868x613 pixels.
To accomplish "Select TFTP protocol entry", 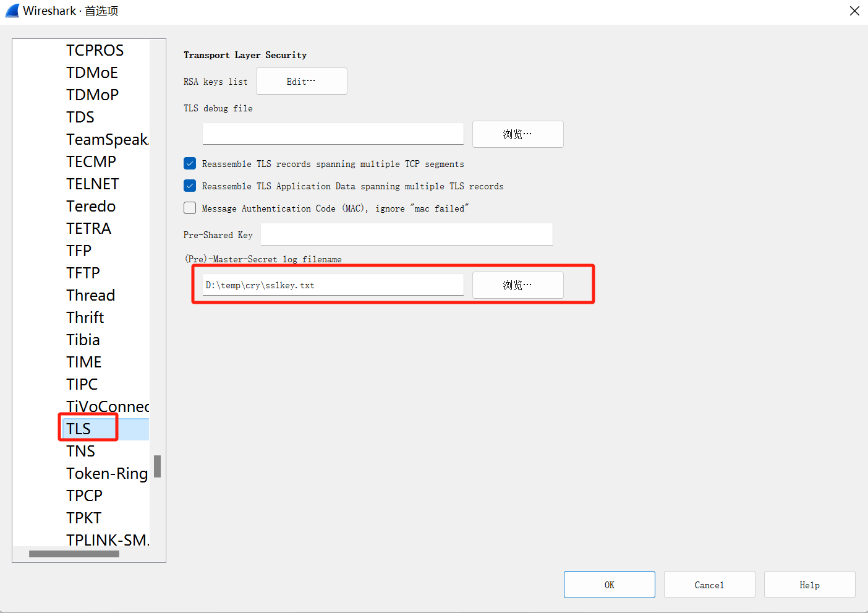I will coord(83,273).
